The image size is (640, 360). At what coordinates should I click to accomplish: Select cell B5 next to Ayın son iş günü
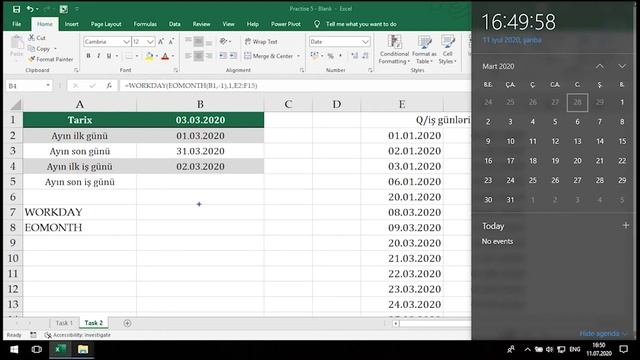200,182
